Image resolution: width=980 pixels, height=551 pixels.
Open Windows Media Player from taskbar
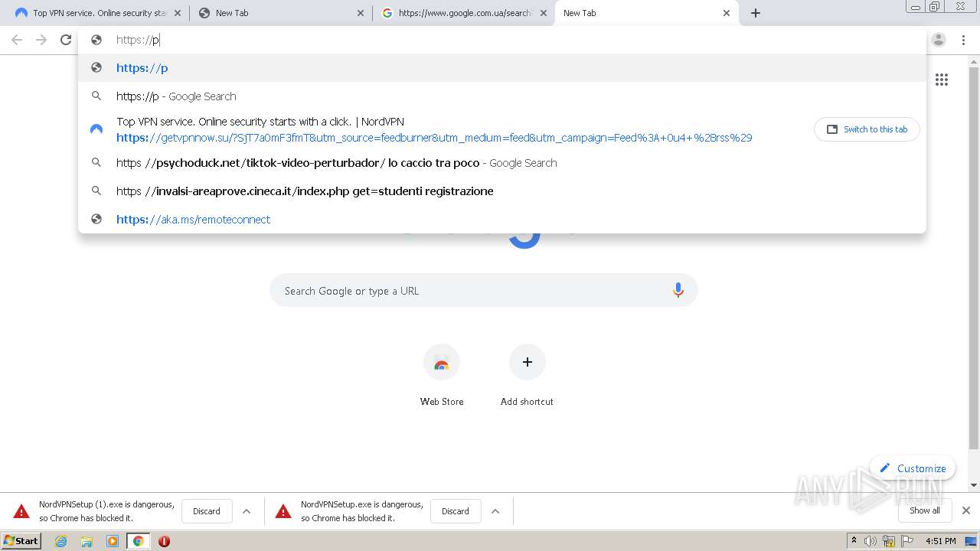click(x=113, y=541)
